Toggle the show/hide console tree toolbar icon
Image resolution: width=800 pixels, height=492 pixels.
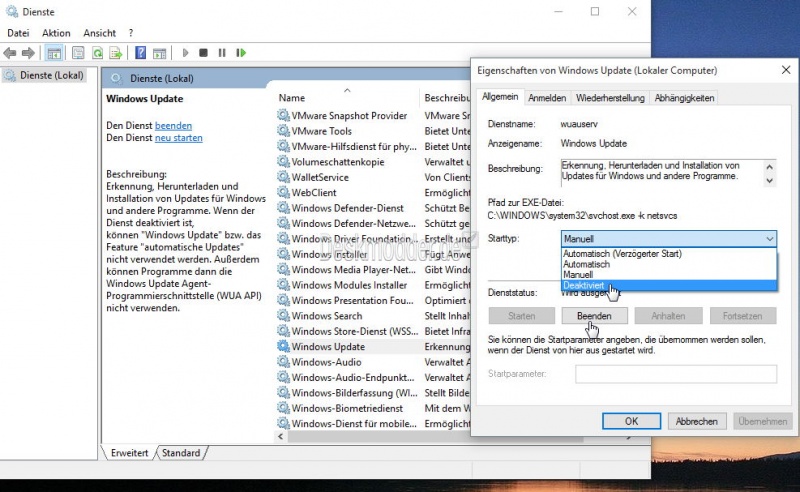(54, 53)
